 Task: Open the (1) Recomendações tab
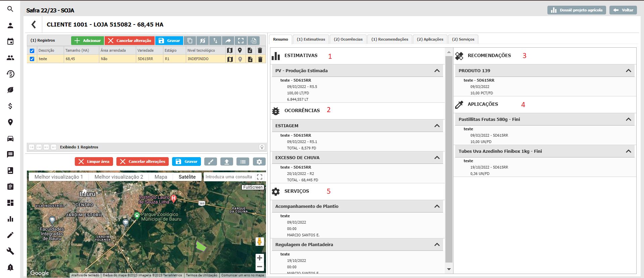tap(390, 39)
